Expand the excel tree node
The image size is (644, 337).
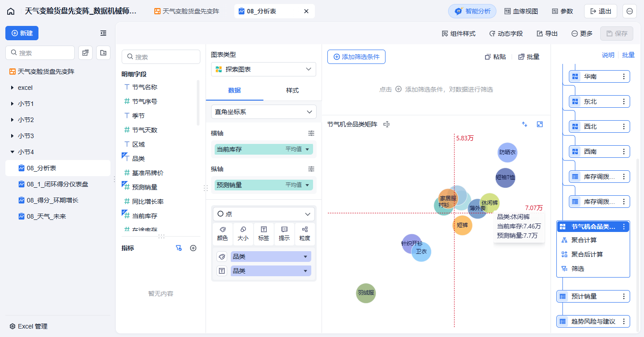[12, 88]
